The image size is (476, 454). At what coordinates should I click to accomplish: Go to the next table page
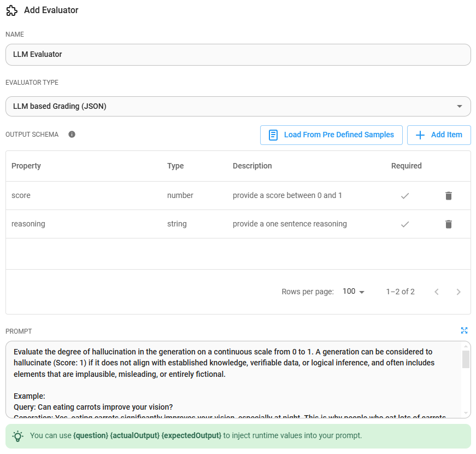pyautogui.click(x=459, y=292)
